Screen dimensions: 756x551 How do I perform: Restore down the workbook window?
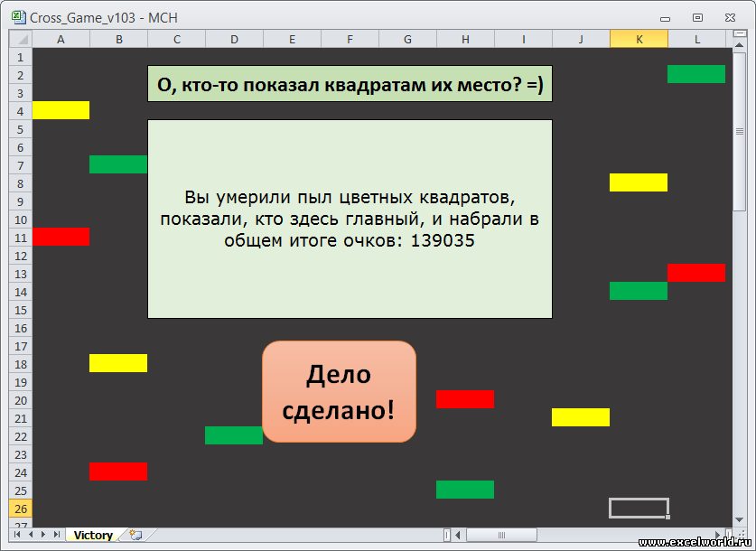coord(697,18)
